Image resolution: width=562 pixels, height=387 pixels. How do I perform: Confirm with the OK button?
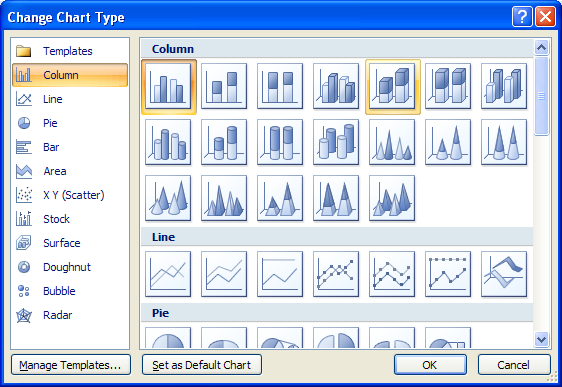(x=430, y=365)
